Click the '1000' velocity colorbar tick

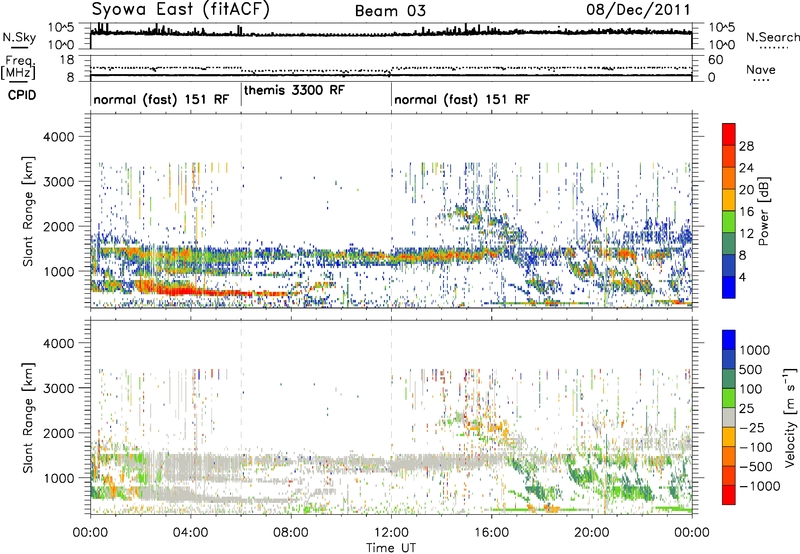pos(755,350)
